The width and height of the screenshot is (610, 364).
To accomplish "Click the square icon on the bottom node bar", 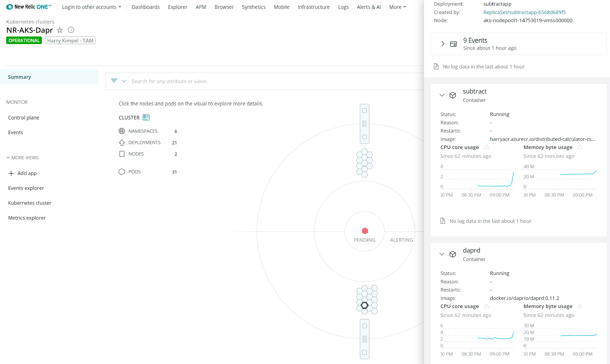I will [x=364, y=352].
